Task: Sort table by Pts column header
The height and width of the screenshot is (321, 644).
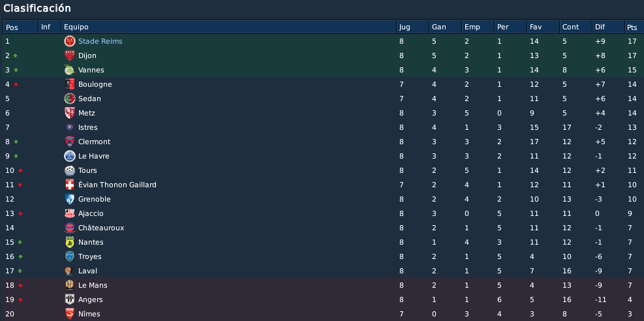Action: click(634, 27)
